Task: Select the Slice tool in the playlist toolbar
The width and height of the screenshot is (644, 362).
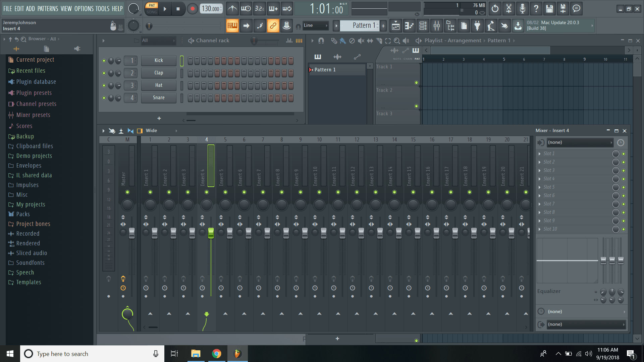Action: click(x=379, y=40)
